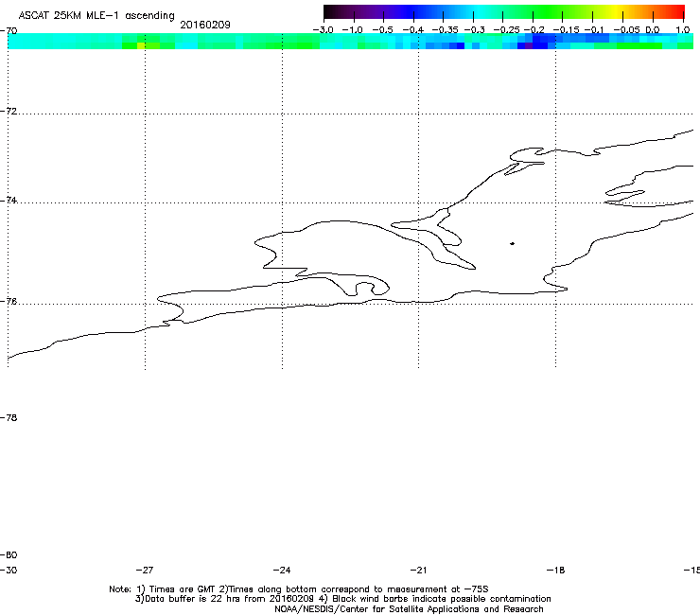Viewport: 700px width, 615px height.
Task: Click the '0.0' color scale label
Action: pyautogui.click(x=653, y=30)
